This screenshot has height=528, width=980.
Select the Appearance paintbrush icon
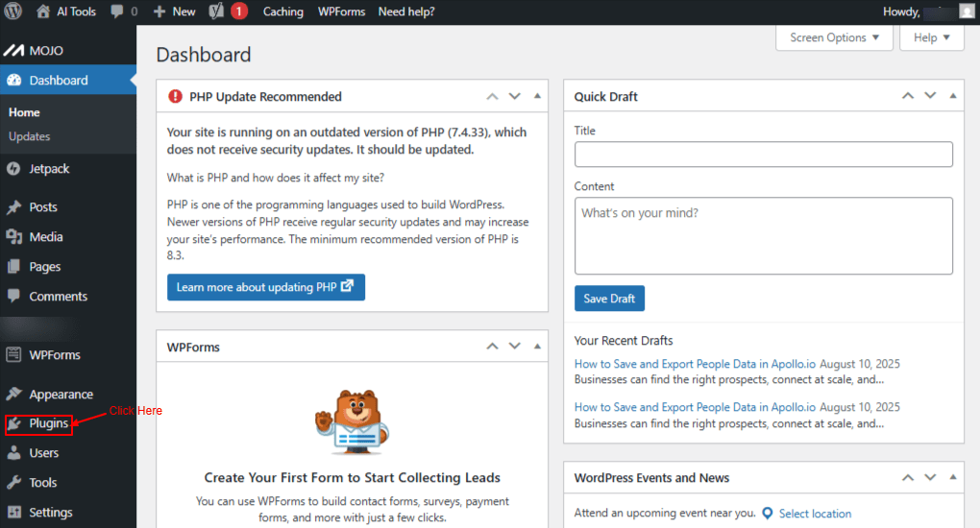[x=13, y=395]
